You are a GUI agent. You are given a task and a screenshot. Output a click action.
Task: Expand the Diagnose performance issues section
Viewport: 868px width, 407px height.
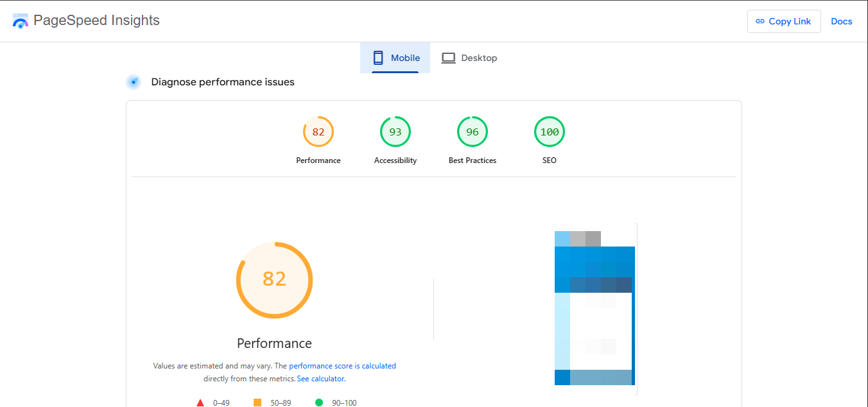pos(221,82)
